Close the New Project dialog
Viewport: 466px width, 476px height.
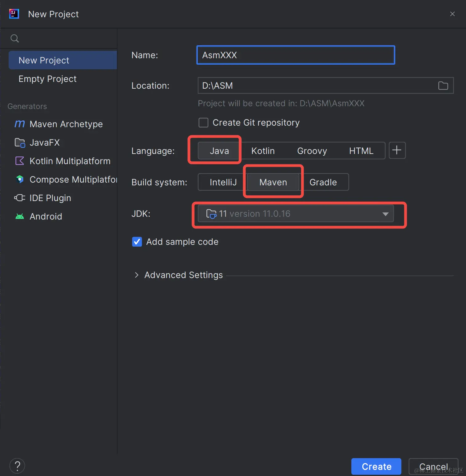click(x=452, y=14)
